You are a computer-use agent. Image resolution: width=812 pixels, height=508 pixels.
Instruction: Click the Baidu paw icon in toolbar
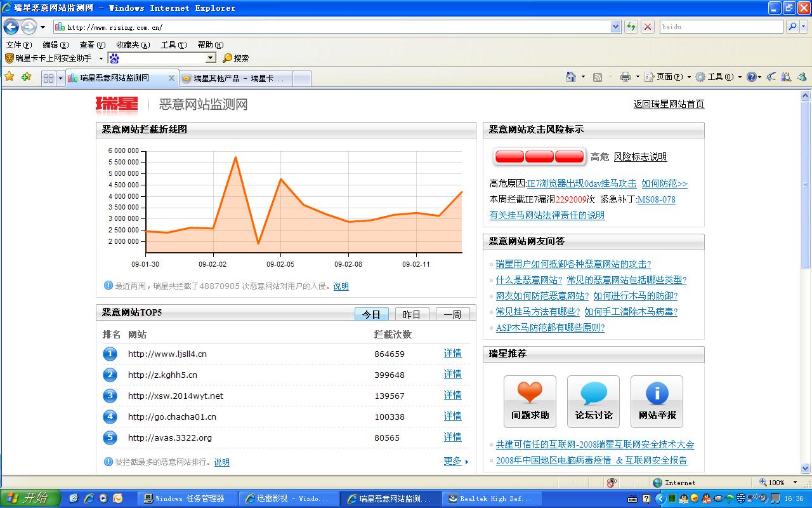pyautogui.click(x=114, y=58)
